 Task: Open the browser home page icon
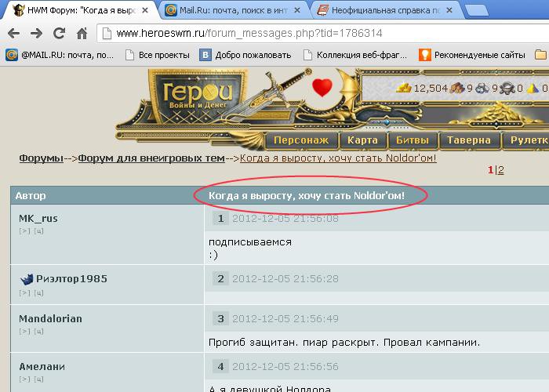[x=82, y=33]
